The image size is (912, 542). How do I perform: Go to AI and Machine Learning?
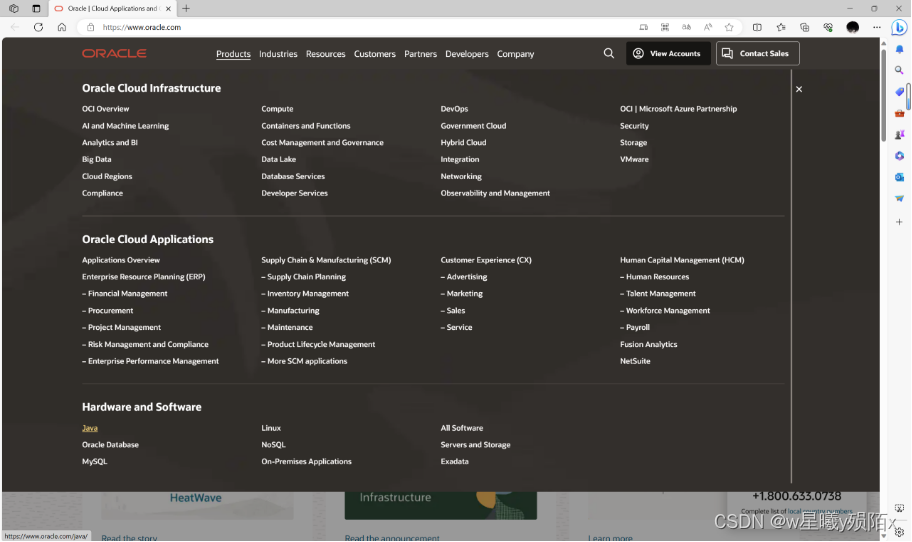tap(125, 126)
